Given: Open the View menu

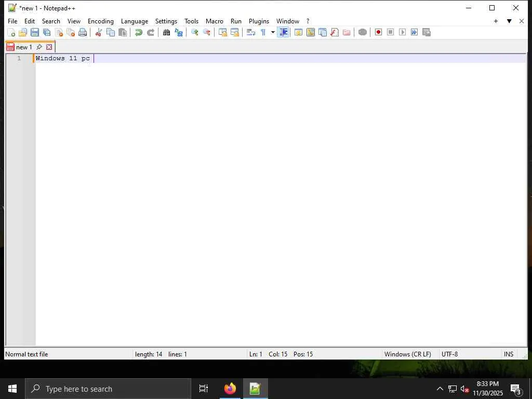Looking at the screenshot, I should point(74,21).
